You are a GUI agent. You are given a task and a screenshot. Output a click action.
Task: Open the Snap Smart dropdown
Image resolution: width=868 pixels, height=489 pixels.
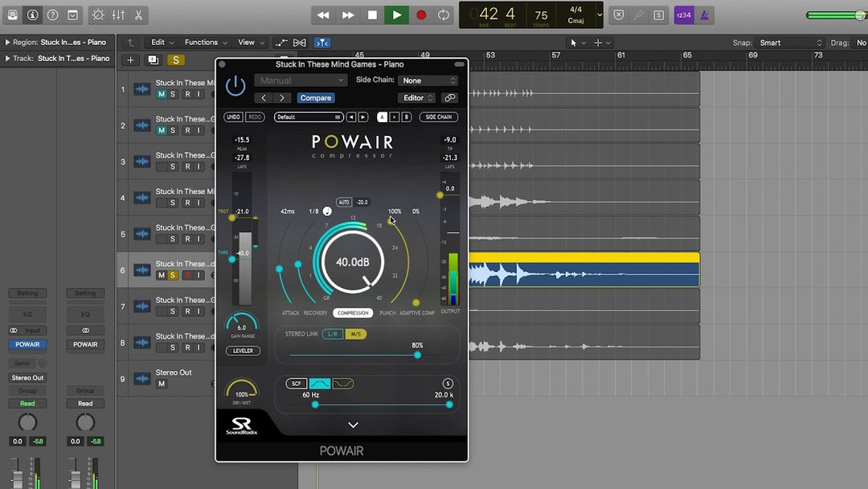point(791,43)
